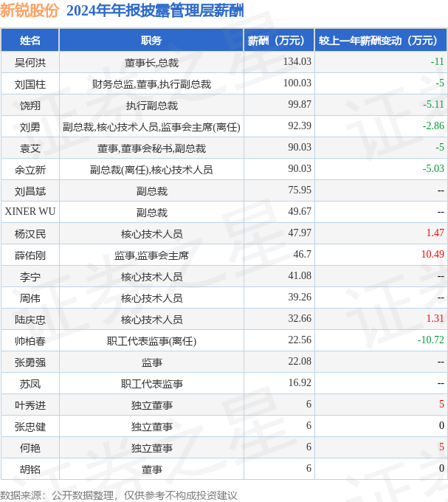Screen dimensions: 448x502
Task: Click the position 董事,董事会秘书,副总裁
Action: pyautogui.click(x=151, y=148)
